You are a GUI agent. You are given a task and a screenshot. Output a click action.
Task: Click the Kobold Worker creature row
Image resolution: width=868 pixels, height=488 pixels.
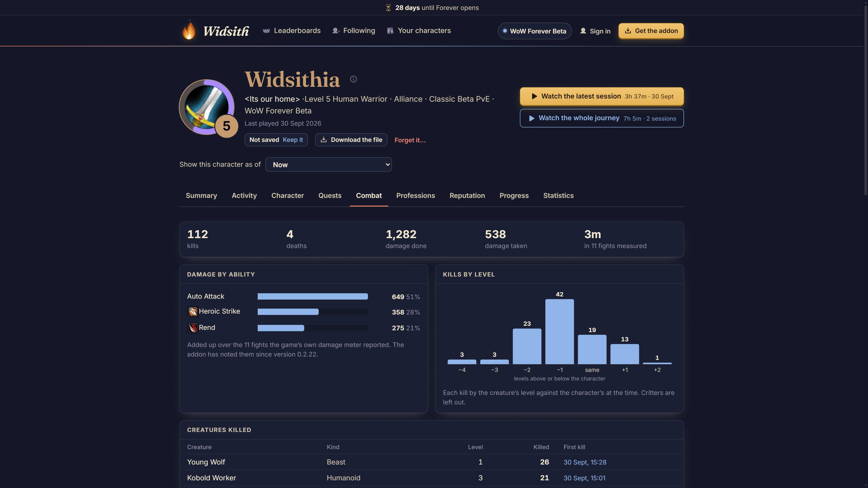tap(431, 478)
